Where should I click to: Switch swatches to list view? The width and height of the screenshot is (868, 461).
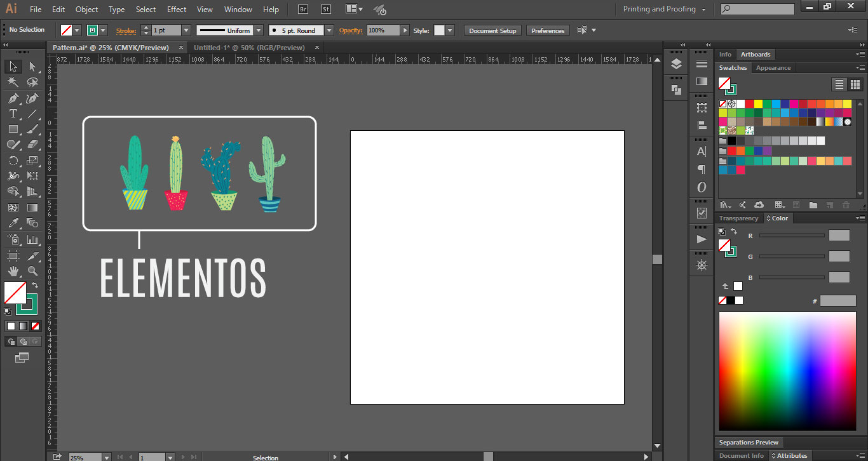839,84
